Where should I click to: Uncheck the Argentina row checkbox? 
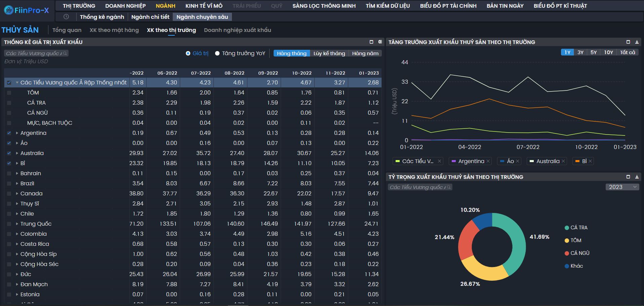click(9, 133)
